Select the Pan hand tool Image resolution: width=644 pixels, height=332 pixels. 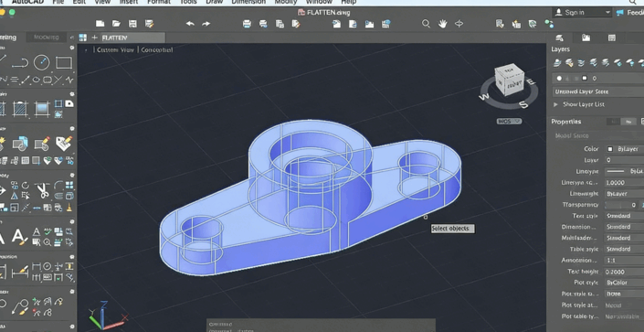[x=442, y=24]
